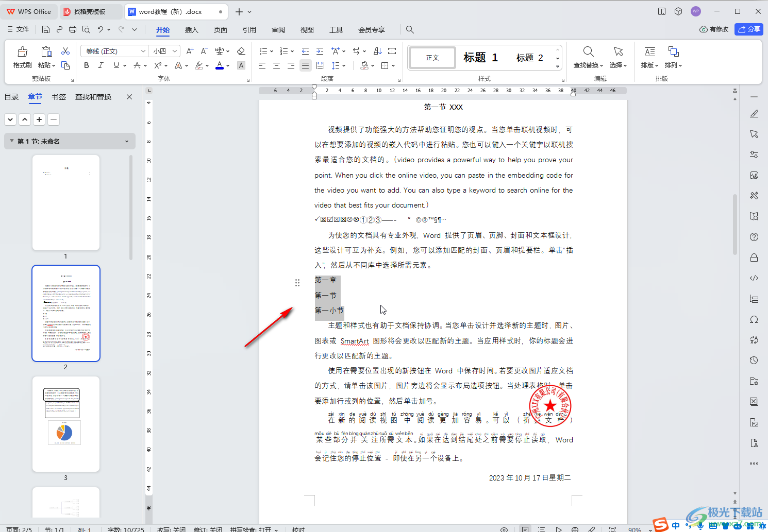Toggle Italic formatting

click(101, 65)
